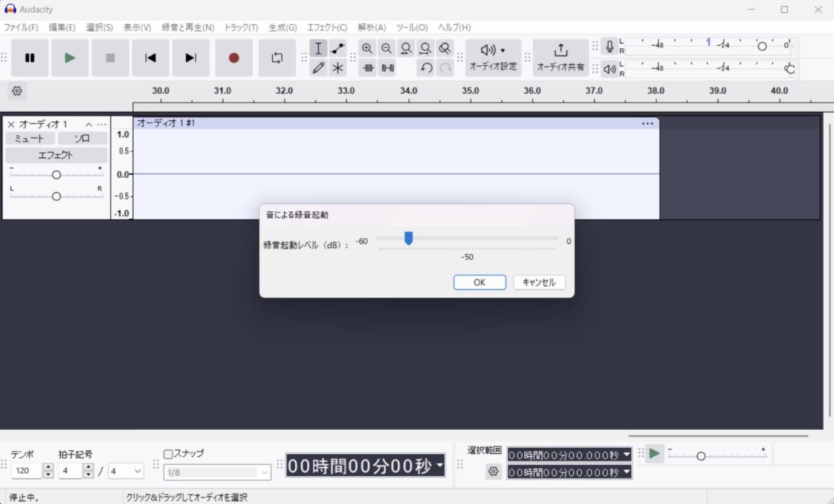
Task: Enable the スナップ checkbox
Action: [168, 454]
